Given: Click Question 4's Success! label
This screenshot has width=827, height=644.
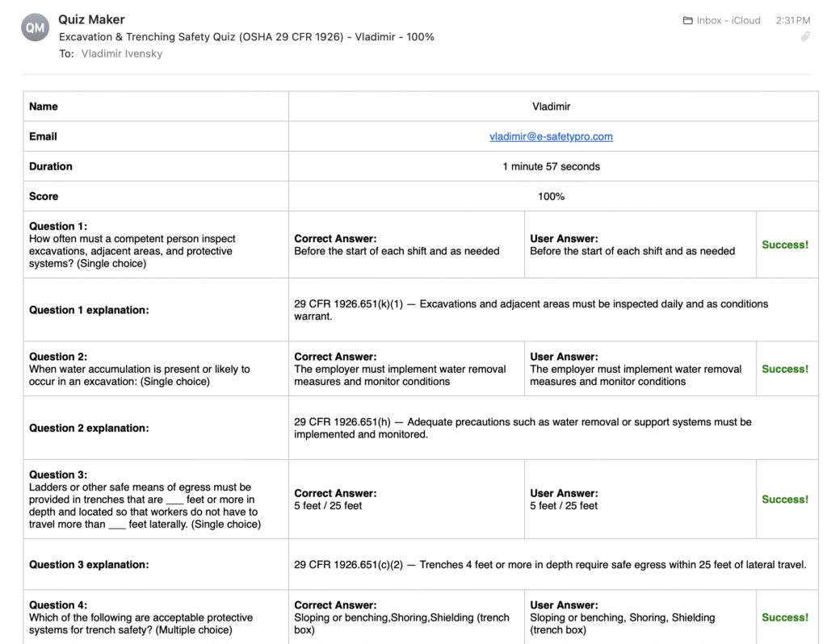Looking at the screenshot, I should (x=785, y=617).
